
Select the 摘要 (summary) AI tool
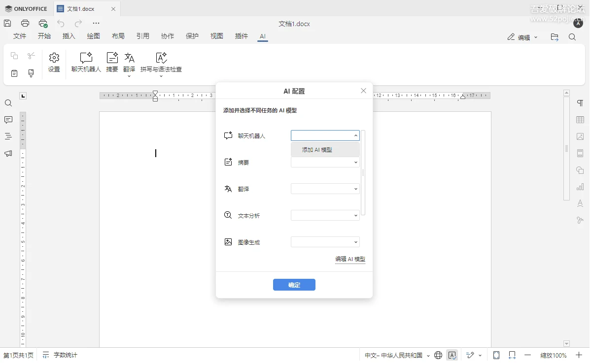click(x=111, y=63)
